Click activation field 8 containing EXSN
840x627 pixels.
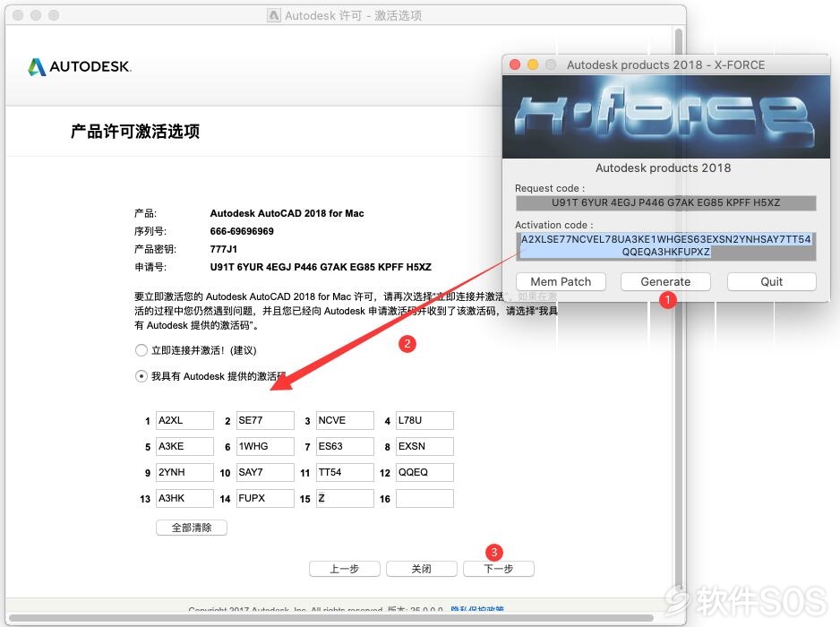coord(424,446)
